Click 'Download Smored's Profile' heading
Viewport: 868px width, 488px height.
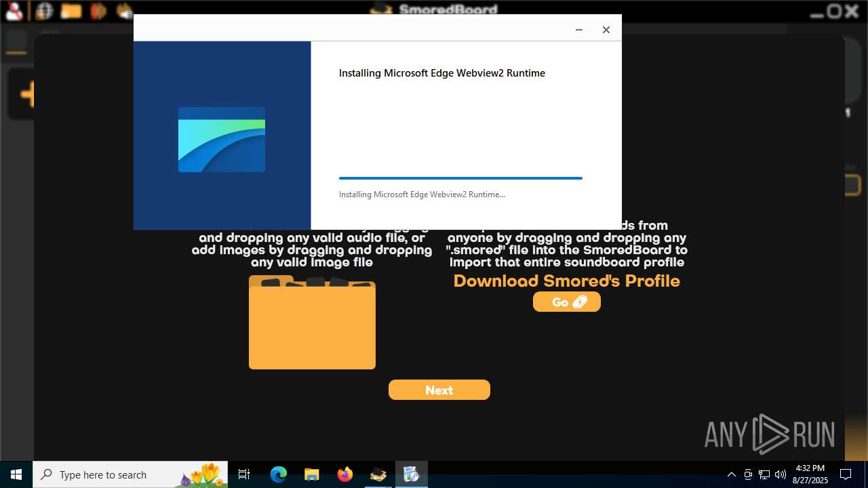[567, 281]
